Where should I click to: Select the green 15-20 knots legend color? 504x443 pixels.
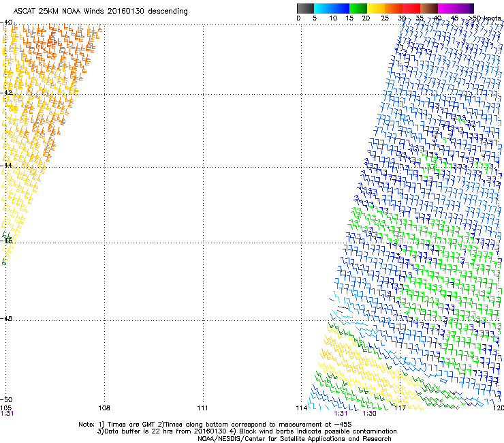[358, 8]
